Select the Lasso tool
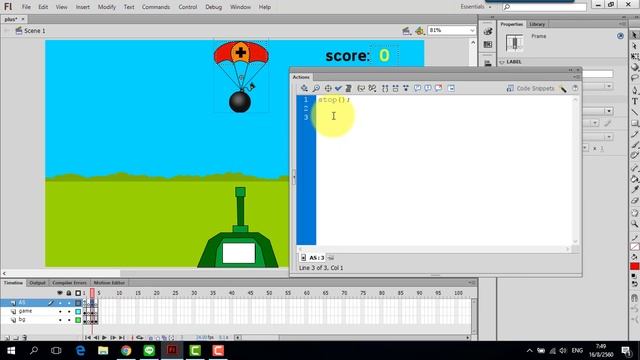Viewport: 640px width, 360px height. point(634,78)
